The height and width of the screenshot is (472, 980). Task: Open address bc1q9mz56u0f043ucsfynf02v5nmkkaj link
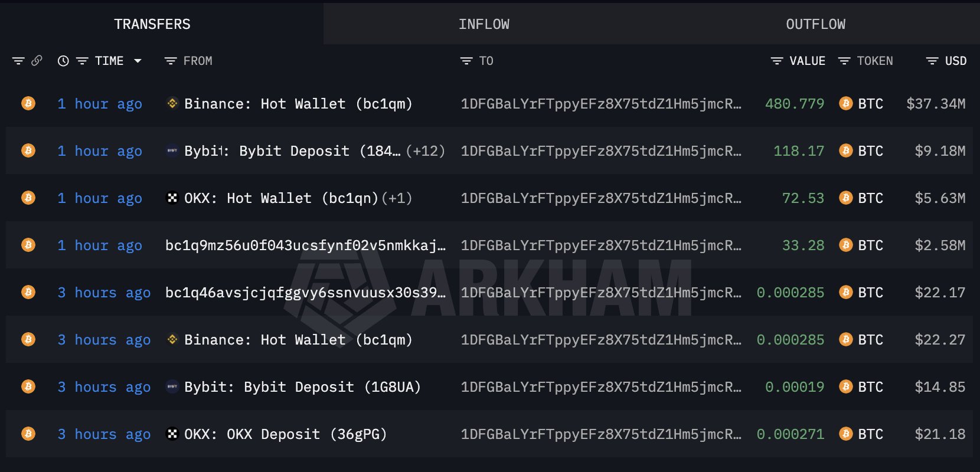click(x=305, y=245)
